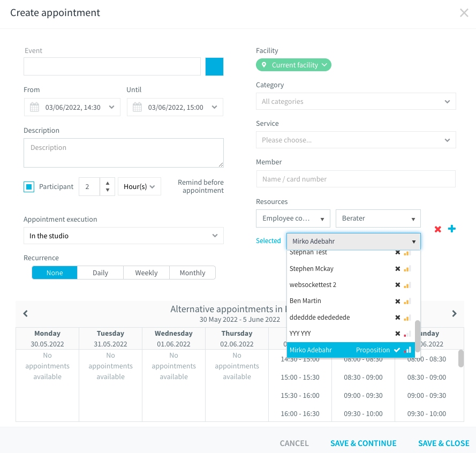
Task: Open the Current facility selector
Action: [x=293, y=65]
